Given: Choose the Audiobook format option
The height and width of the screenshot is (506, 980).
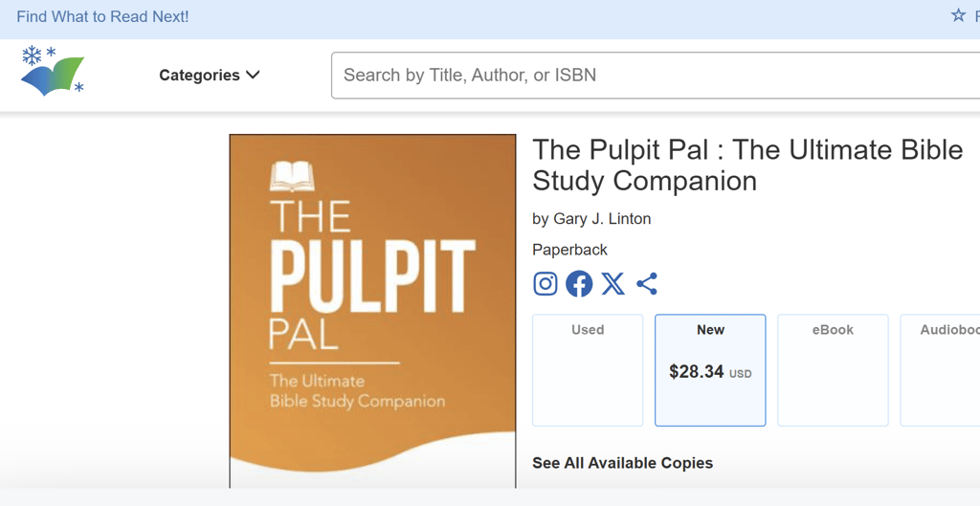Looking at the screenshot, I should [940, 370].
